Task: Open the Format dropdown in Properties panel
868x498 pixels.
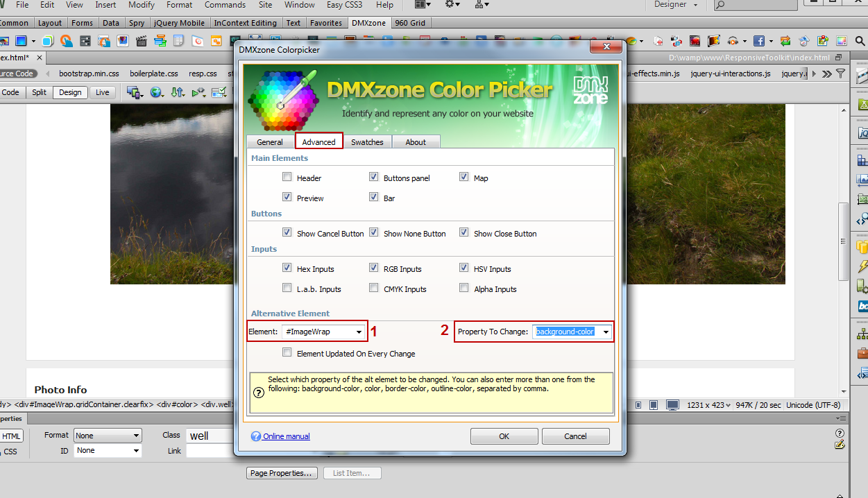Action: click(108, 436)
